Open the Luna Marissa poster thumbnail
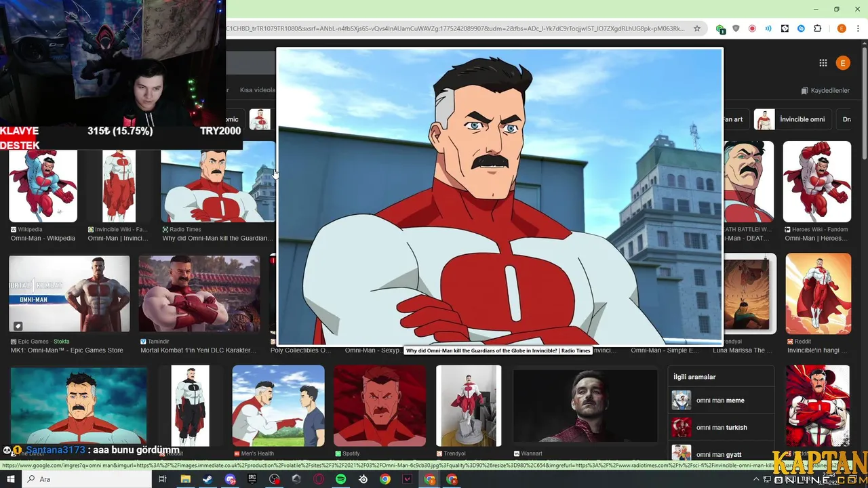868x488 pixels. (x=749, y=293)
